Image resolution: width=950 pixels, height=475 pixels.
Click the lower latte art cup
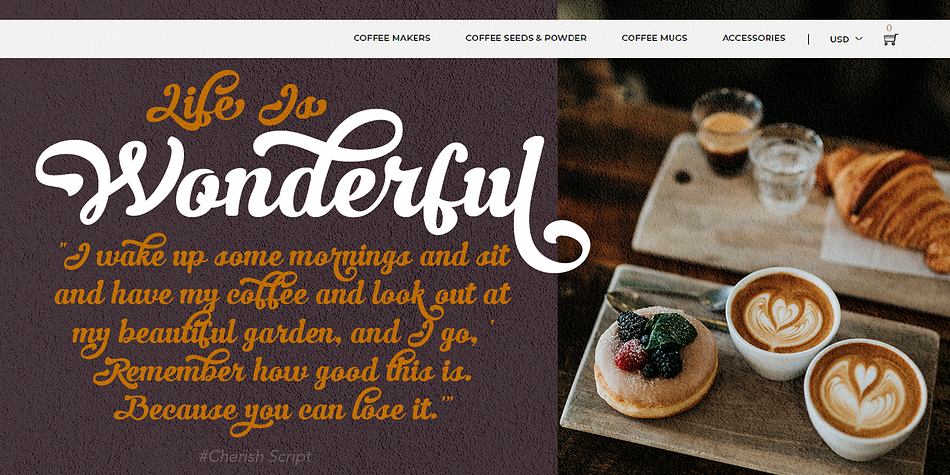(865, 398)
